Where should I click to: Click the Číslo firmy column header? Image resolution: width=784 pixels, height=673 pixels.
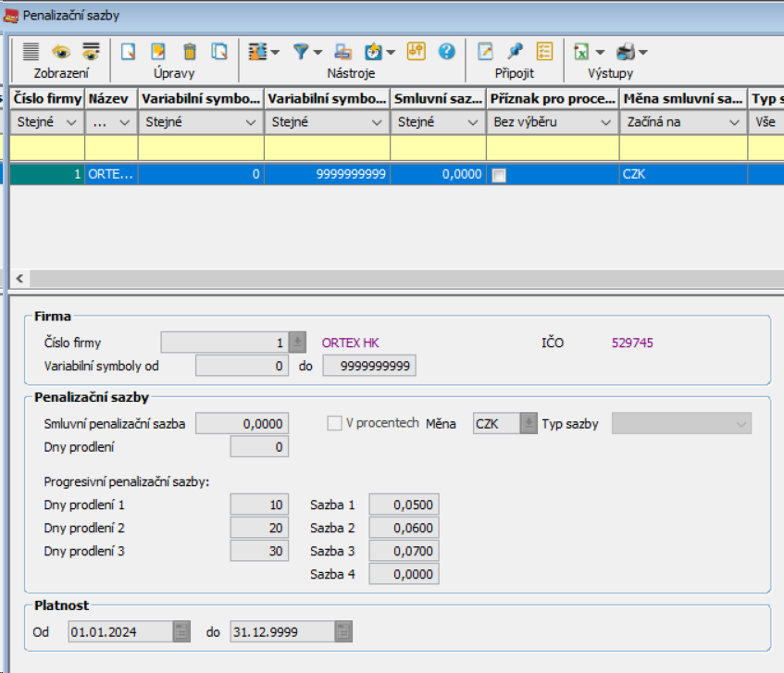pyautogui.click(x=48, y=98)
